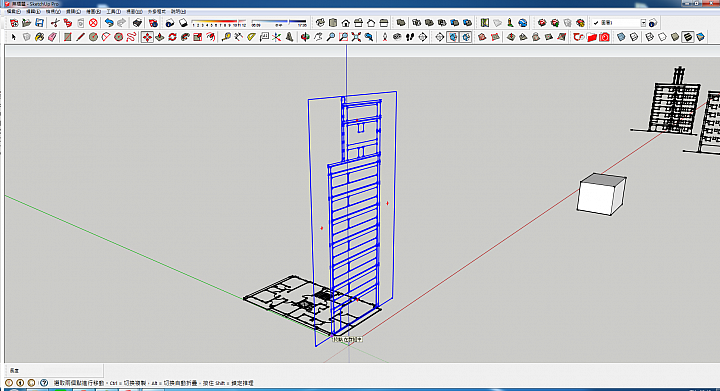Viewport: 720px width, 391px height.
Task: Select the Zoom magnifier tool
Action: 331,37
